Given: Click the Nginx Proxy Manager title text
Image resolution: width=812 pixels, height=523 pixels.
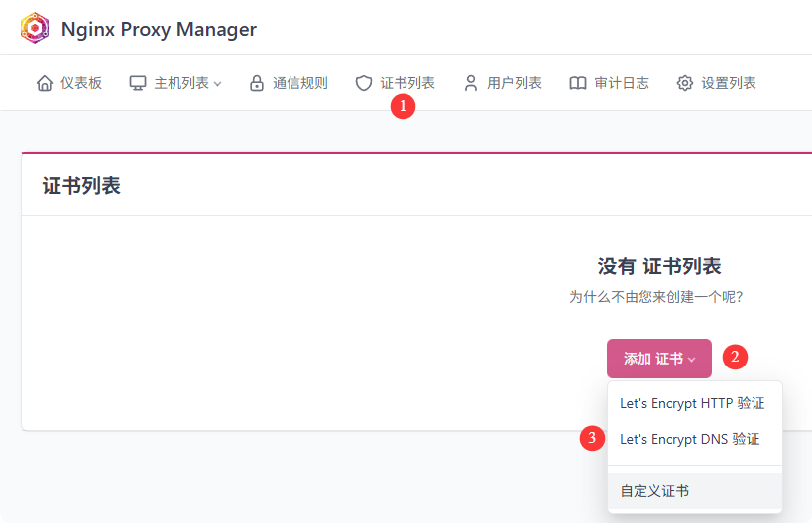Looking at the screenshot, I should [x=159, y=29].
